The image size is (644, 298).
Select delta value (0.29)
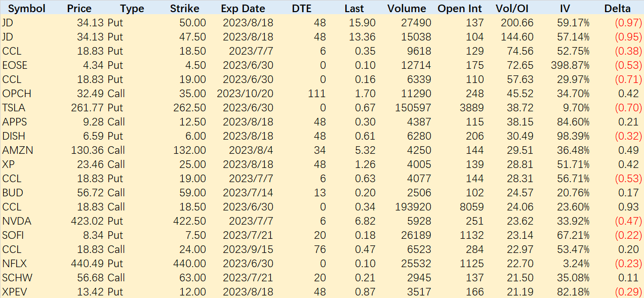click(628, 292)
